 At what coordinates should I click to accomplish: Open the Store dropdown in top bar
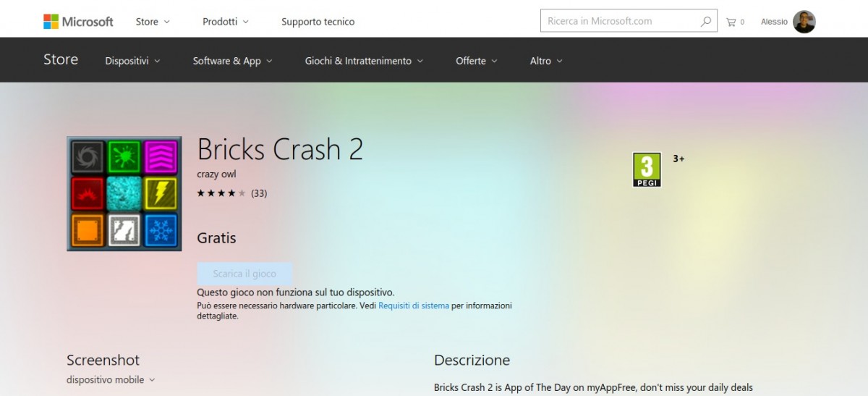[x=153, y=22]
